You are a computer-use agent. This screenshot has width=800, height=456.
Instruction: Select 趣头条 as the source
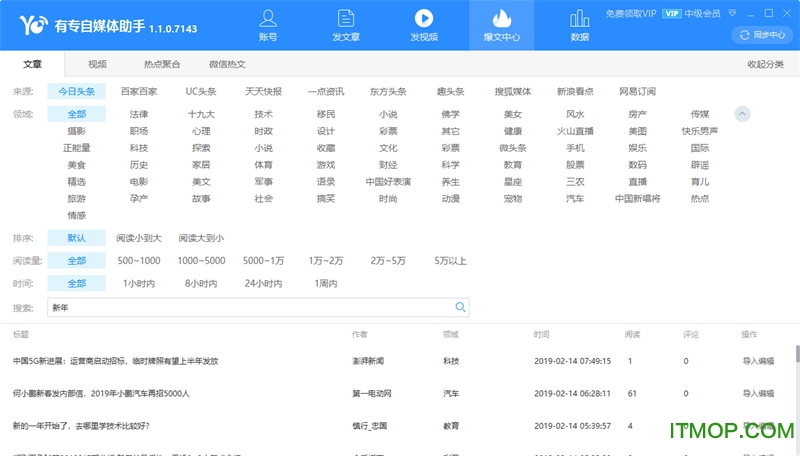pyautogui.click(x=451, y=91)
